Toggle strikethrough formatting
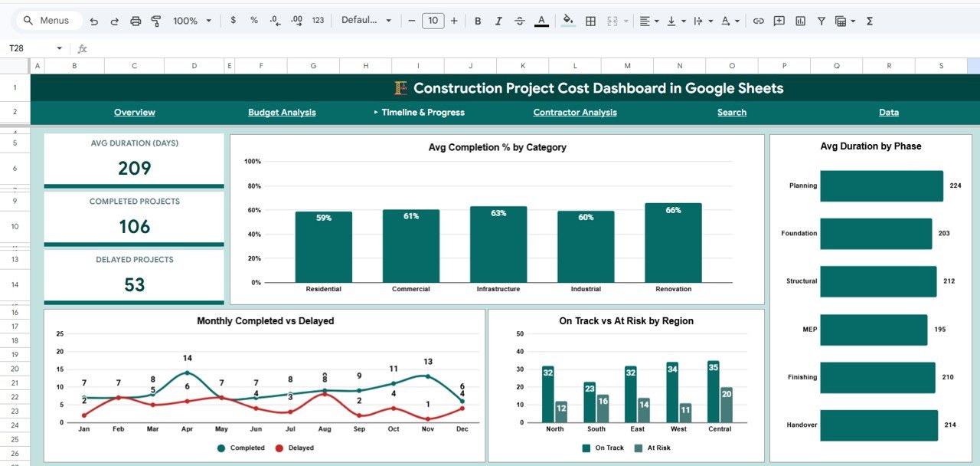Screen dimensions: 980x466 [519, 21]
